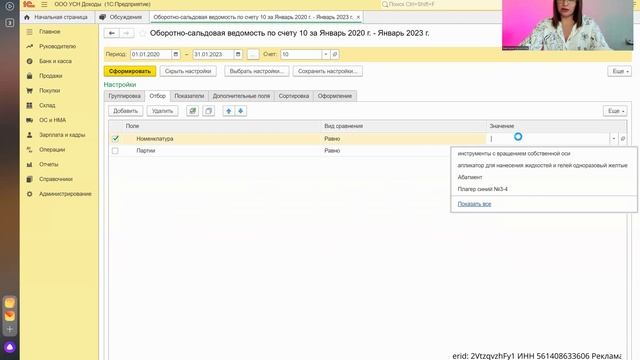
Task: Open the Еще dropdown in filter toolbar
Action: (615, 111)
